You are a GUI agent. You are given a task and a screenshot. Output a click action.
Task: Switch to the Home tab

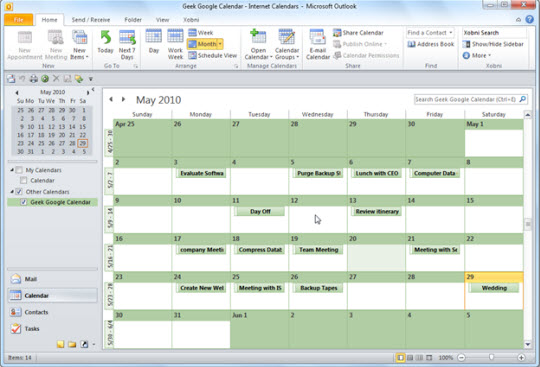click(50, 20)
